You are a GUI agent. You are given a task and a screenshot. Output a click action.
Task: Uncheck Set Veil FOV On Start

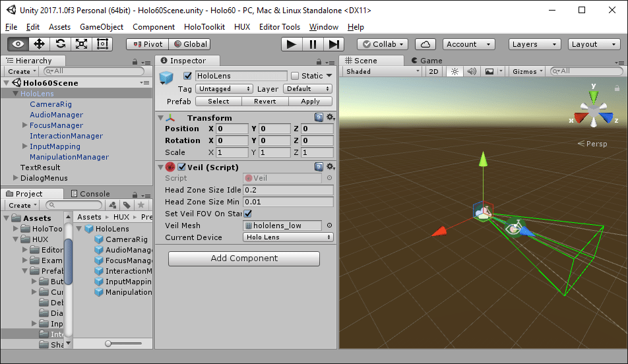(248, 214)
